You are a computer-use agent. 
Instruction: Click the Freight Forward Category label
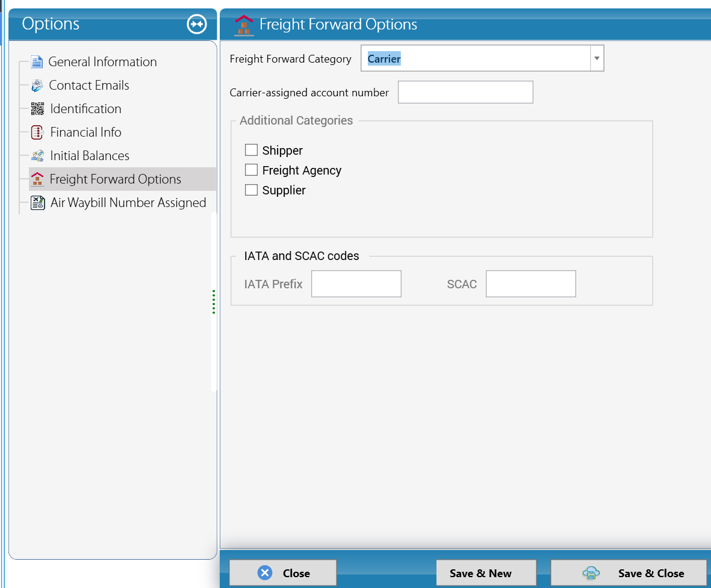290,59
